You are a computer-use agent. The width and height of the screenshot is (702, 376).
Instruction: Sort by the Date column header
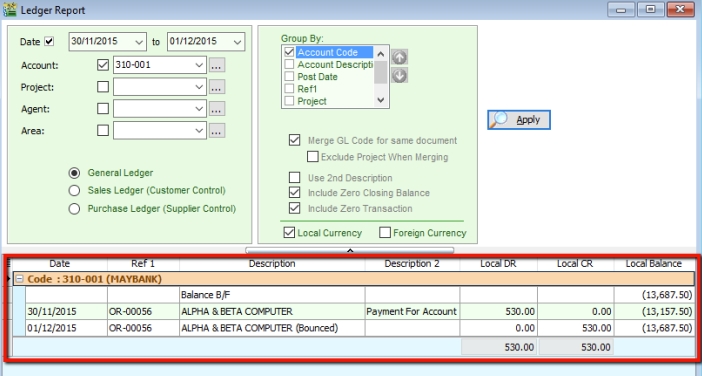(x=60, y=264)
